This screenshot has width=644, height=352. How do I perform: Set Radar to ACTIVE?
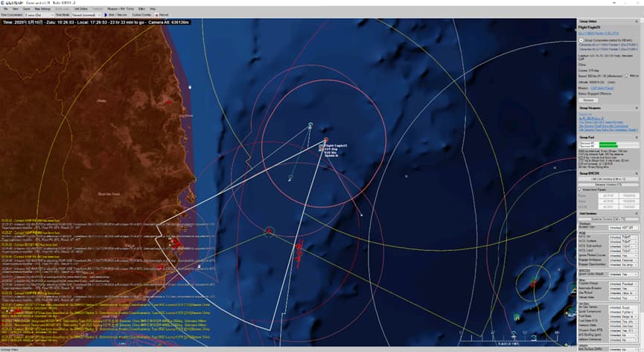(609, 196)
